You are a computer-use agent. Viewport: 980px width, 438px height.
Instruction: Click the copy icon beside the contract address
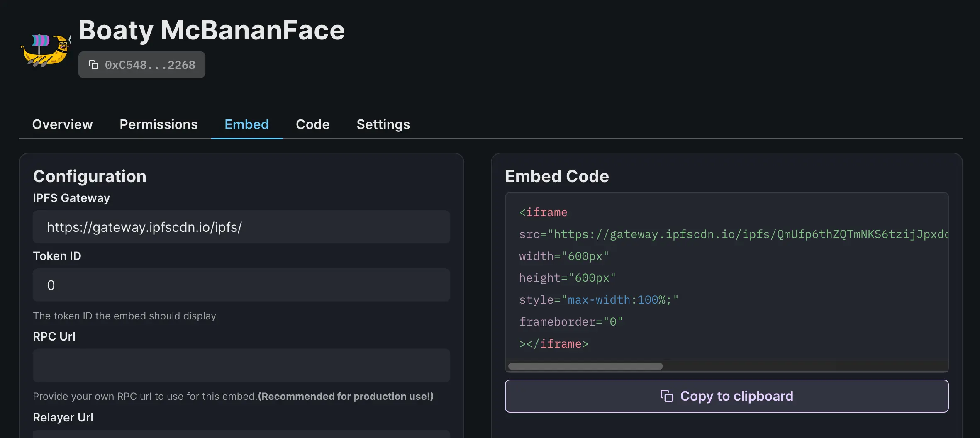point(93,65)
